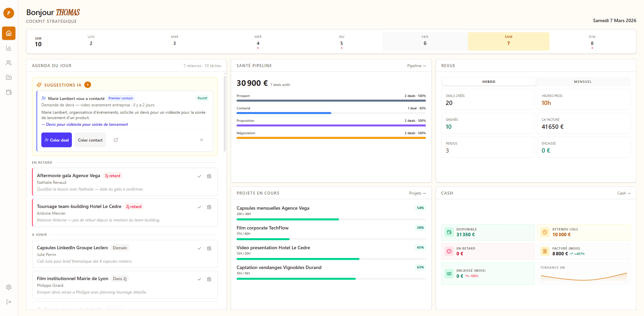This screenshot has width=644, height=316.
Task: Open the analytics bar-chart panel in sidebar
Action: click(8, 48)
